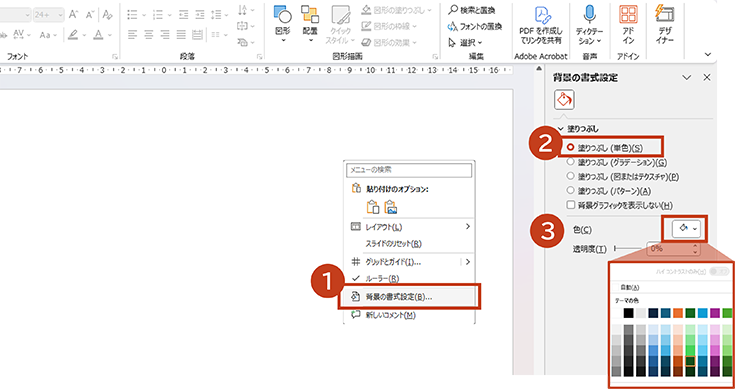Collapse the 塗りつぶし section

click(560, 128)
